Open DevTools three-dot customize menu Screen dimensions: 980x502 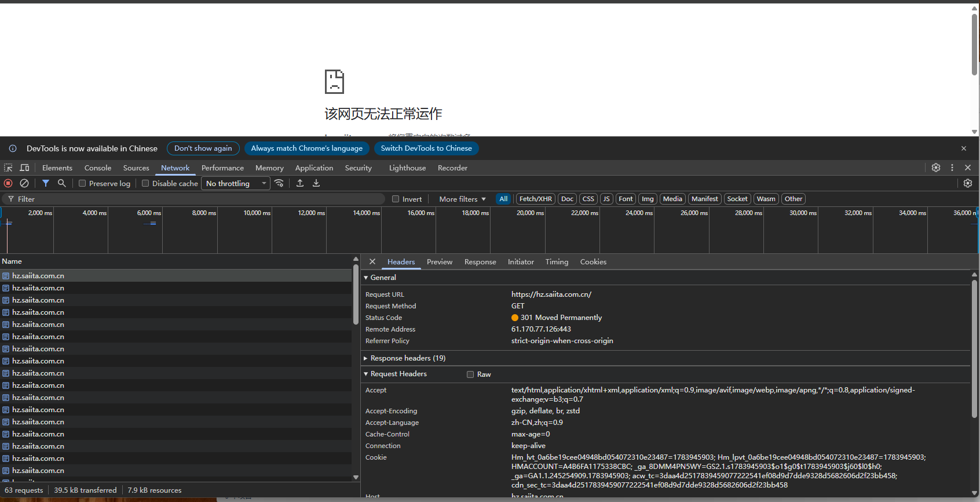click(x=952, y=168)
